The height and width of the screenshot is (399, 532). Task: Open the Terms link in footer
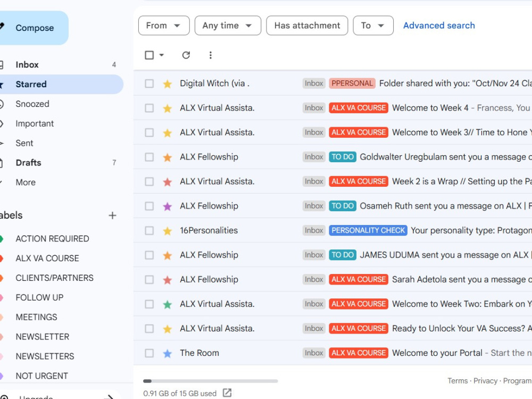[458, 381]
